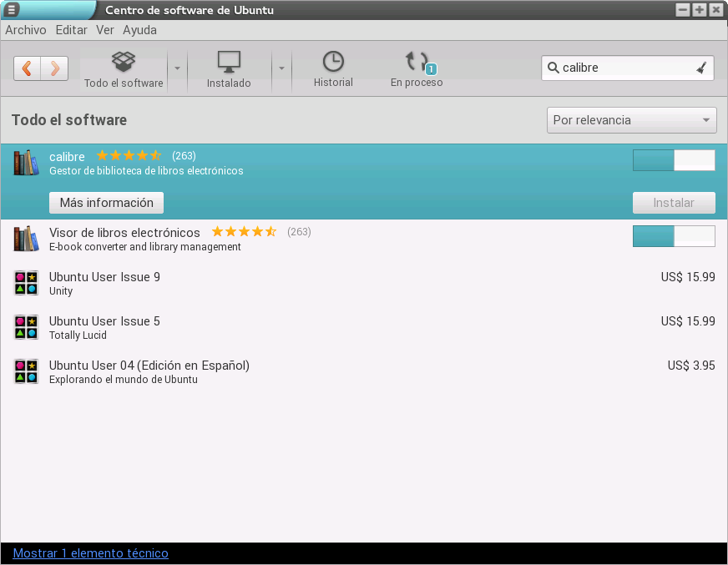Image resolution: width=728 pixels, height=565 pixels.
Task: Clear the search field with broom icon
Action: pyautogui.click(x=701, y=68)
